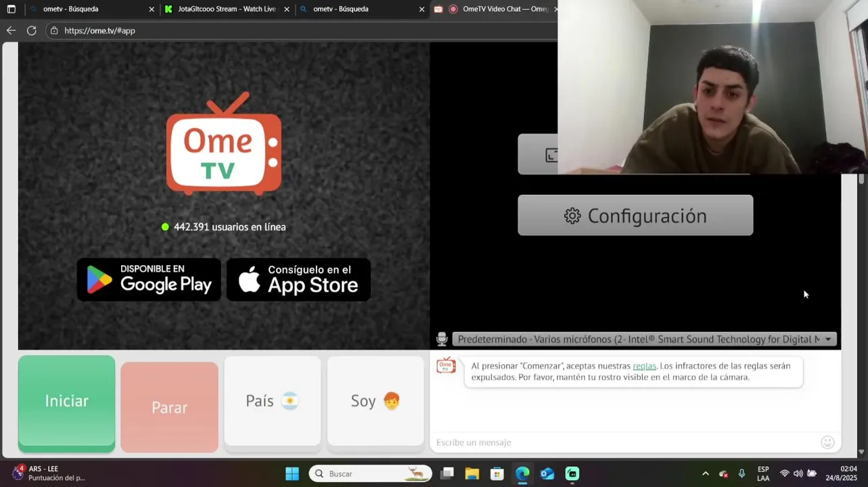The width and height of the screenshot is (868, 487).
Task: Open Microsoft Store from the taskbar
Action: (x=497, y=473)
